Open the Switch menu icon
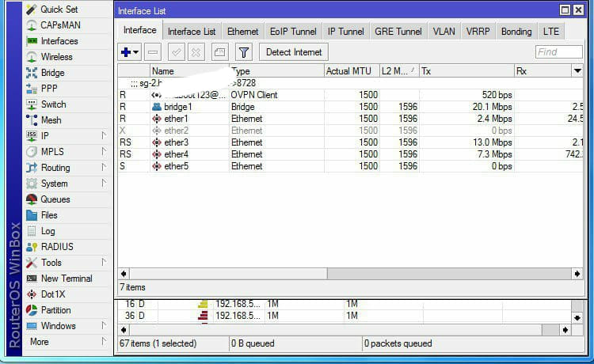Screen dimensions: 594x364 click(x=32, y=104)
